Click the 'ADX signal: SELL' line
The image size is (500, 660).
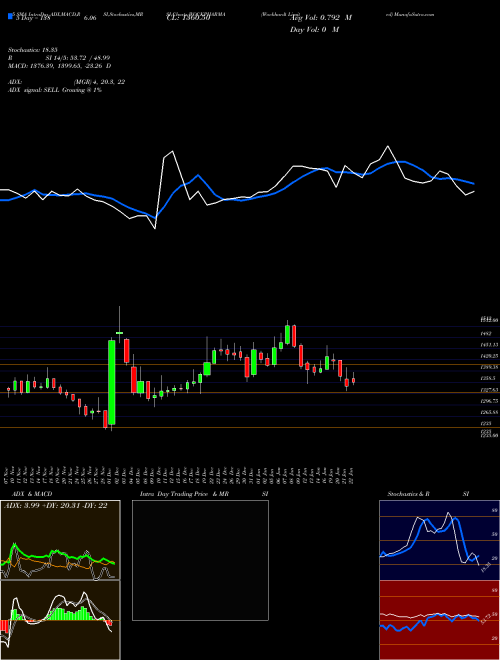(55, 90)
